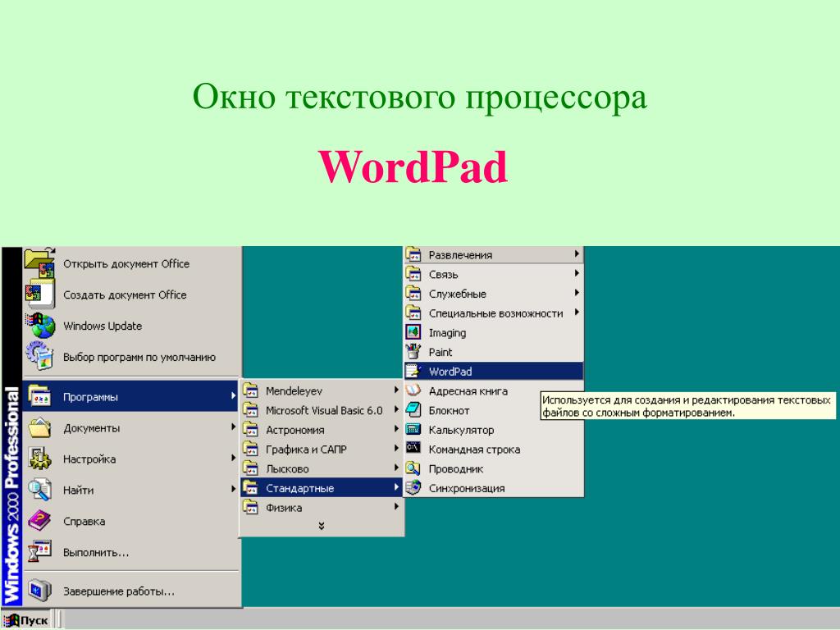840x630 pixels.
Task: Click the Документы folder icon
Action: click(39, 428)
